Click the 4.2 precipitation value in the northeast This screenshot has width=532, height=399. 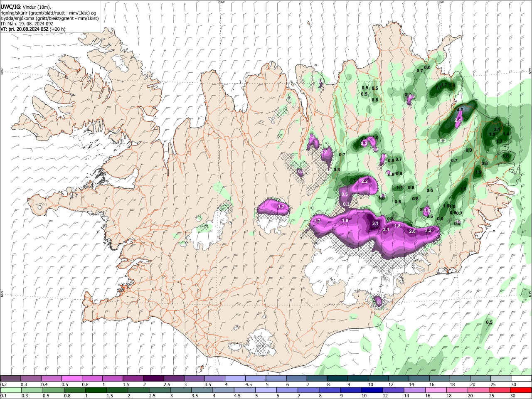pos(460,110)
